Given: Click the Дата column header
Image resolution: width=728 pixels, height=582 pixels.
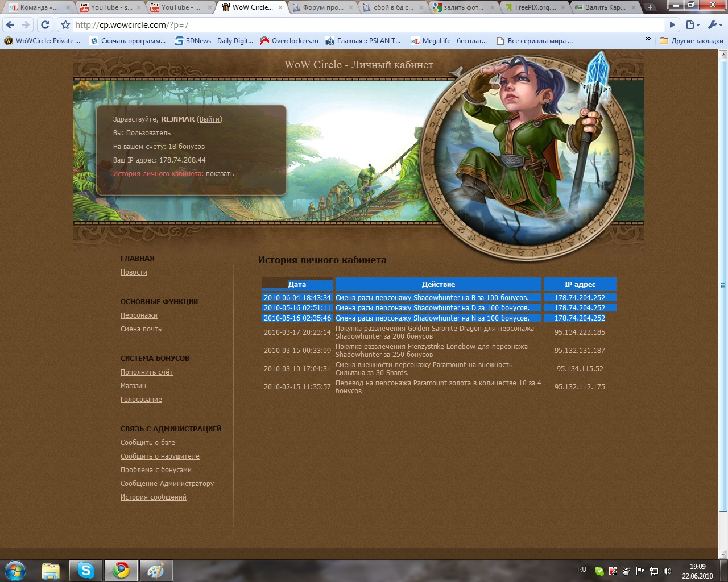Looking at the screenshot, I should pyautogui.click(x=297, y=284).
